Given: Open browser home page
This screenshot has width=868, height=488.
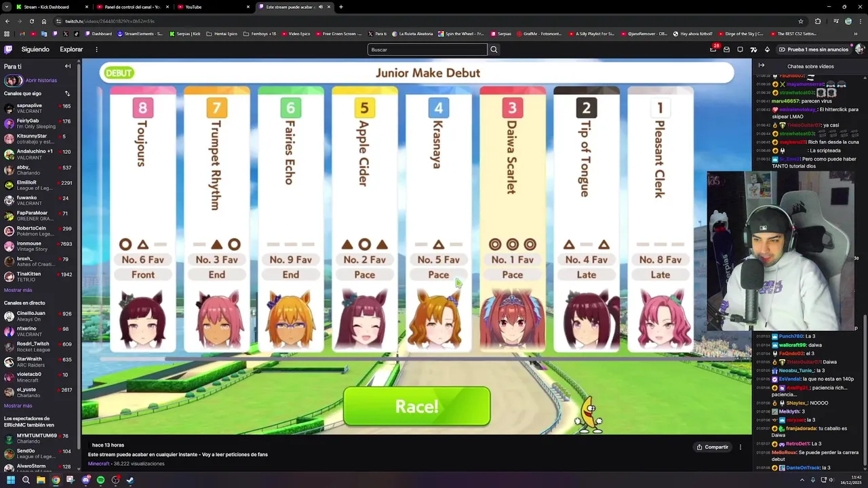Looking at the screenshot, I should [43, 21].
